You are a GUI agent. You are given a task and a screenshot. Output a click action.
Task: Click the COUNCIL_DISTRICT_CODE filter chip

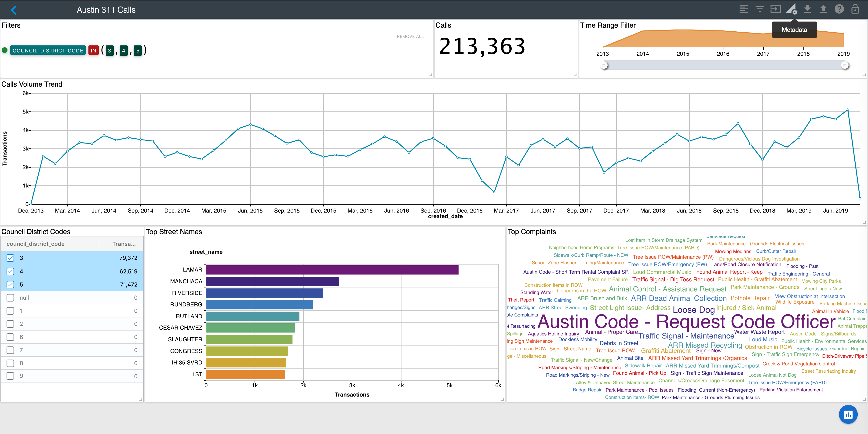point(48,51)
